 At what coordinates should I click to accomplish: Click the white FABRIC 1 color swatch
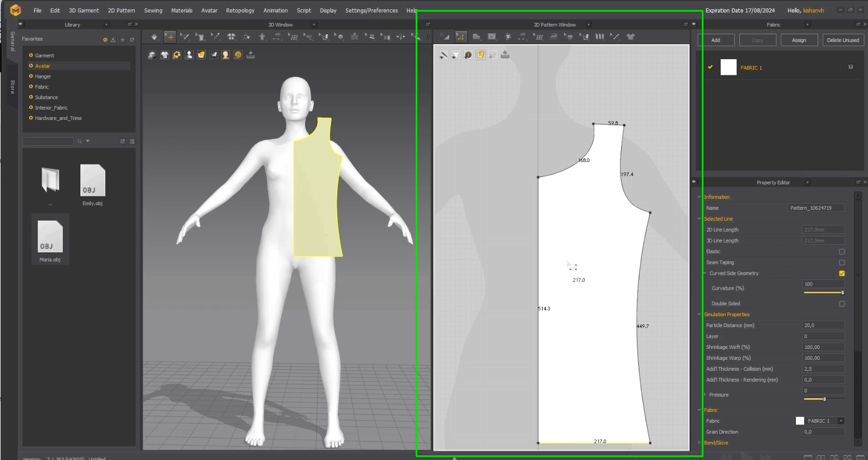coord(728,67)
